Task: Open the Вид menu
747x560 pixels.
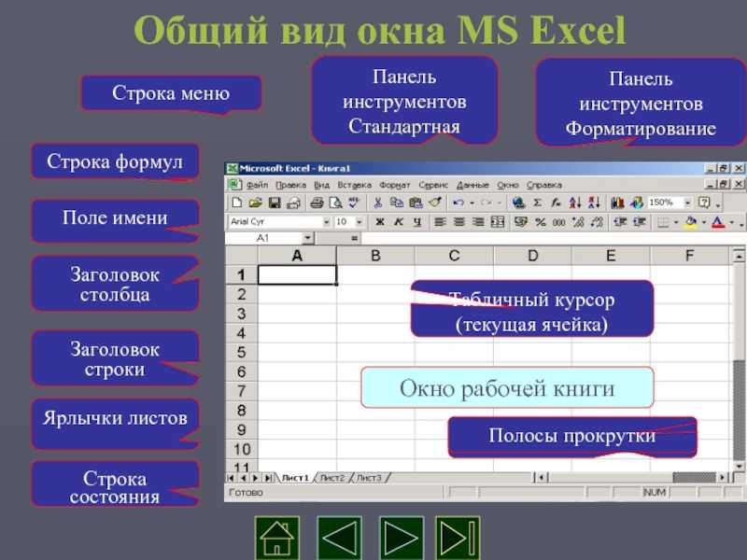Action: pyautogui.click(x=321, y=185)
